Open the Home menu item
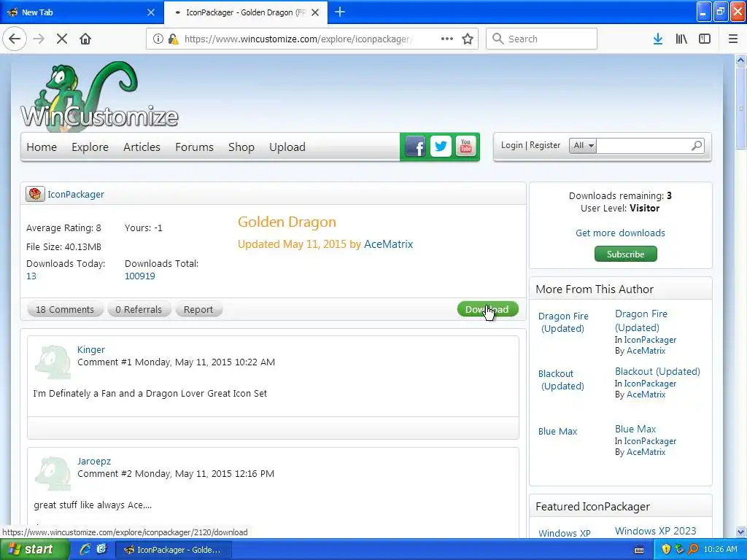 coord(42,147)
